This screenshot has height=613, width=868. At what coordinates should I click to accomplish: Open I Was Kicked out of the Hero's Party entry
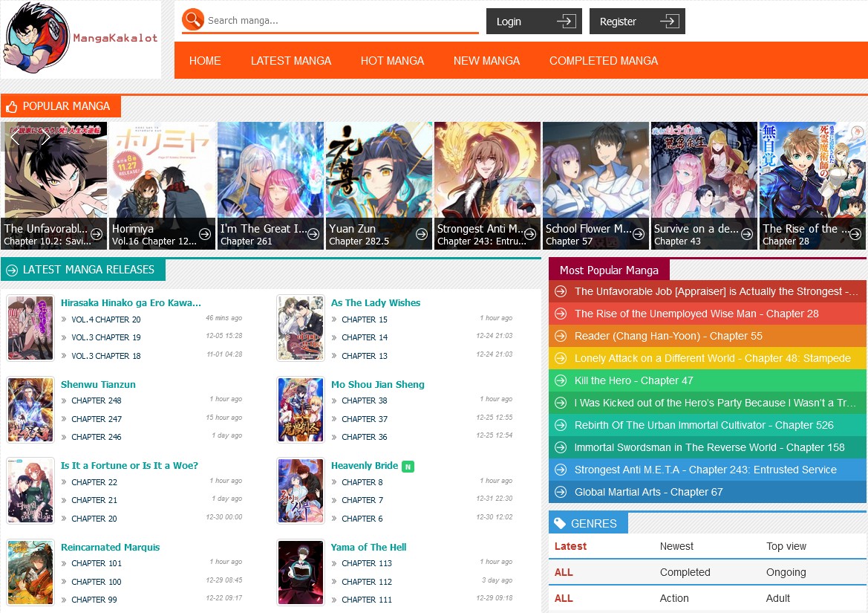[708, 403]
